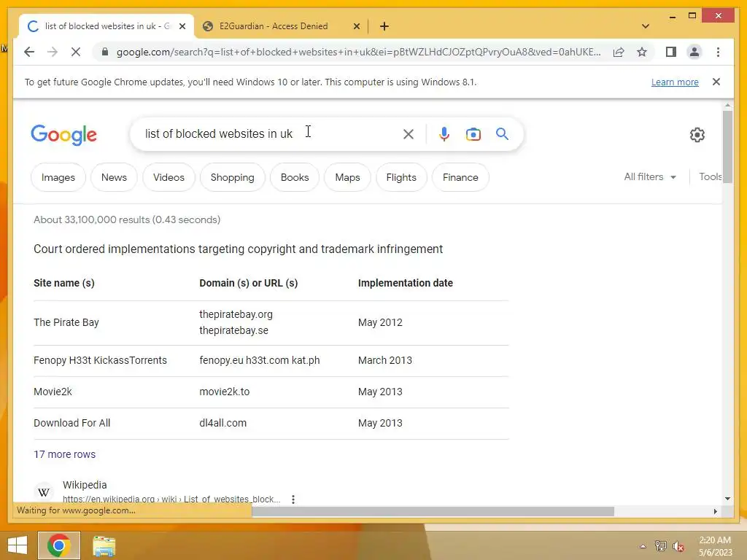Click Chrome in the taskbar
This screenshot has height=560, width=747.
[58, 545]
